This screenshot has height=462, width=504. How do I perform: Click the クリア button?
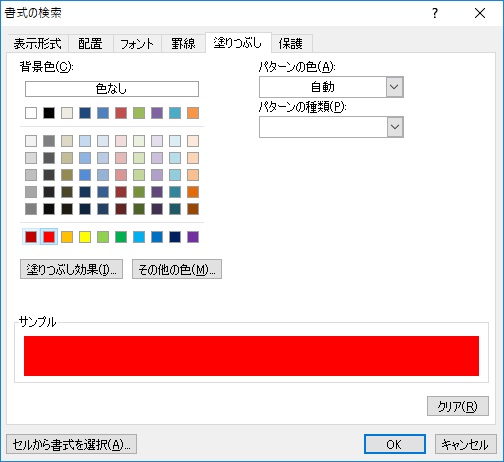coord(458,406)
